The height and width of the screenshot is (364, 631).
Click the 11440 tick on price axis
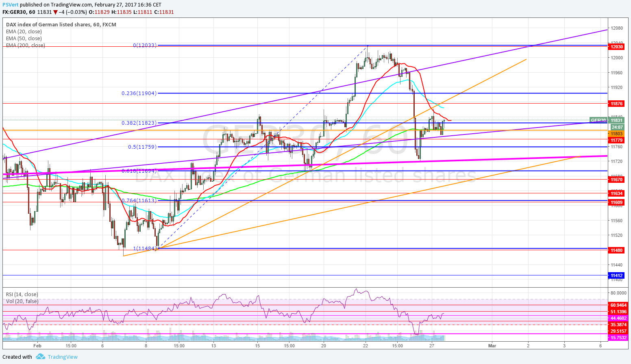[617, 265]
